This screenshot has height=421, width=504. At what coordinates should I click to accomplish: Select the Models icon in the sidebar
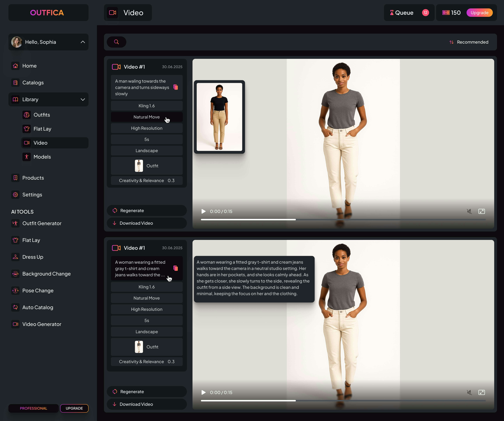(x=26, y=157)
